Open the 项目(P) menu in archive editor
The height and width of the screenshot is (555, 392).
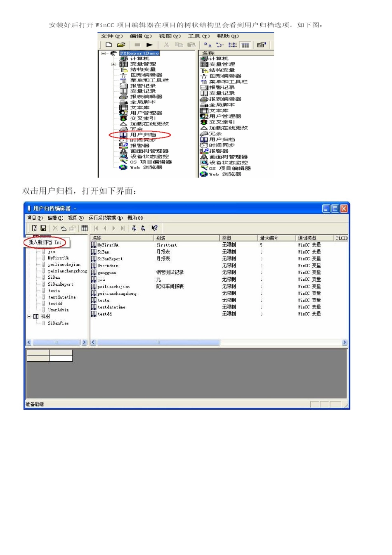pos(35,218)
